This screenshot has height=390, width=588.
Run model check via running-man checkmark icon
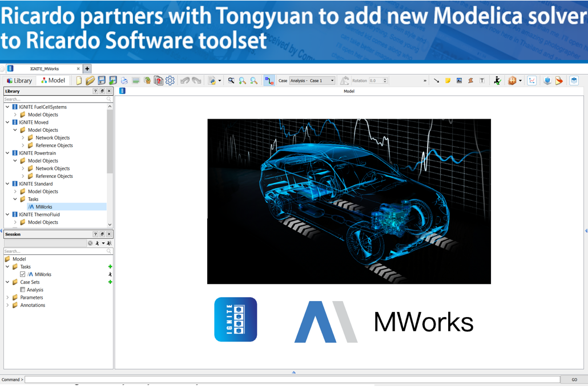pos(497,80)
